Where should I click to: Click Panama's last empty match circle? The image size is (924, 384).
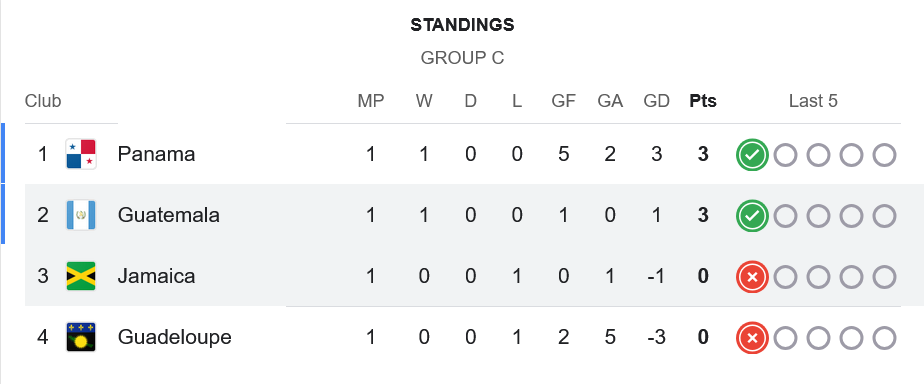pyautogui.click(x=884, y=155)
